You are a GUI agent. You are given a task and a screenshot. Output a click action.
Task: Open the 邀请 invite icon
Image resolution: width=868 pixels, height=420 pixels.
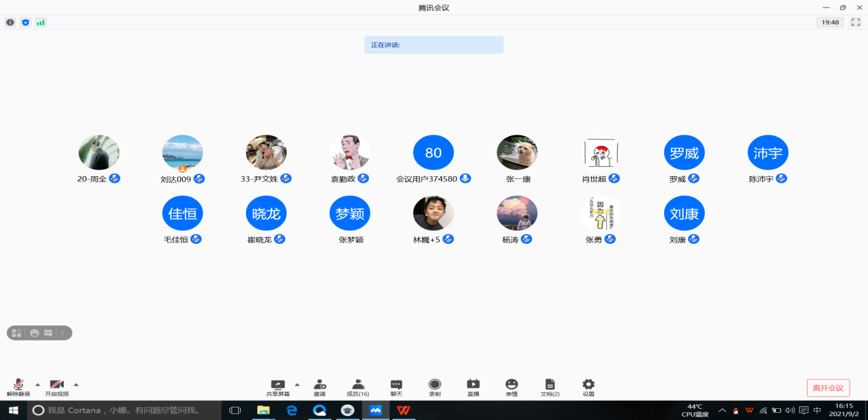320,386
